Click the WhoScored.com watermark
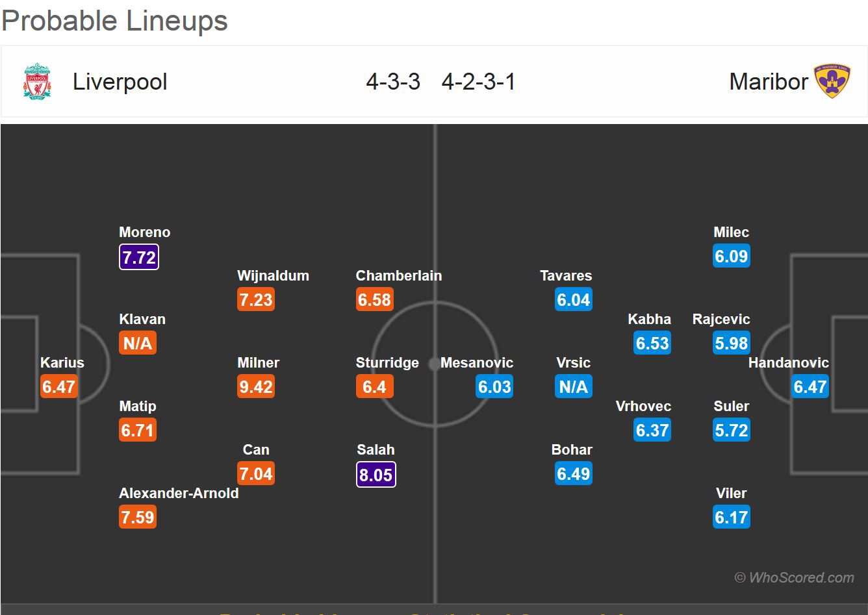 coord(794,577)
